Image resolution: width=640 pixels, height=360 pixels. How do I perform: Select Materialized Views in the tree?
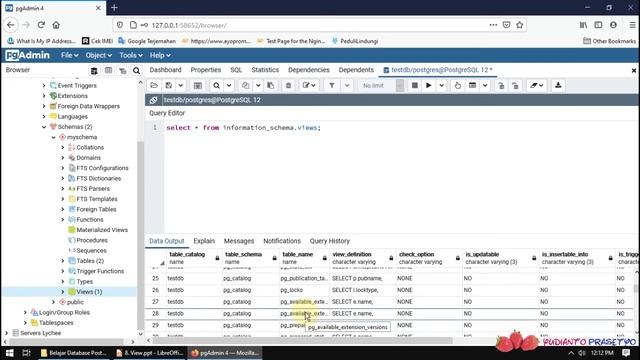pos(102,230)
